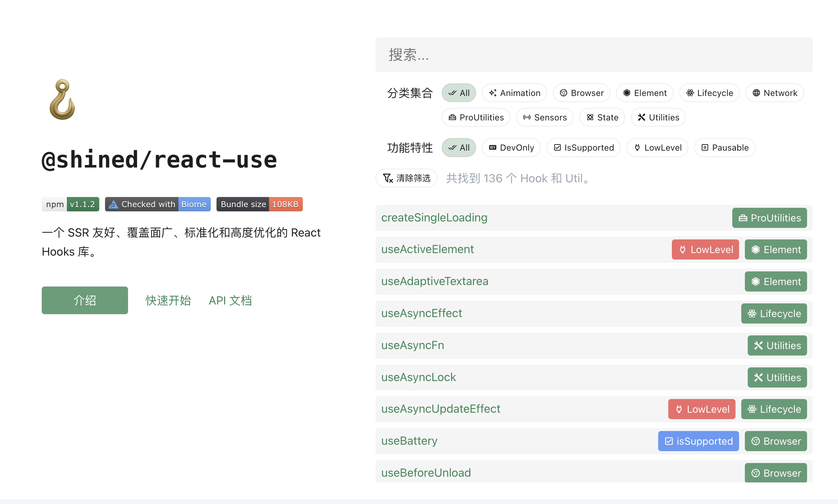This screenshot has width=838, height=504.
Task: Toggle the All features filter chip
Action: [x=459, y=148]
